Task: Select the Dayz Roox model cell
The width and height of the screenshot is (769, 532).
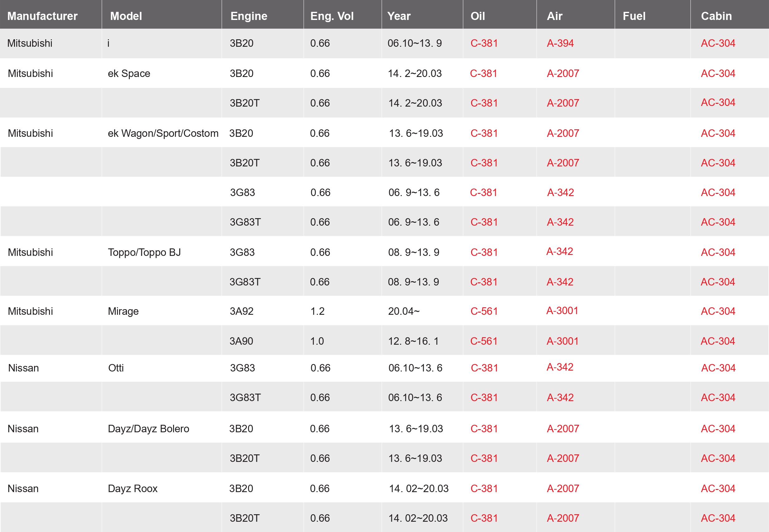Action: (x=133, y=489)
